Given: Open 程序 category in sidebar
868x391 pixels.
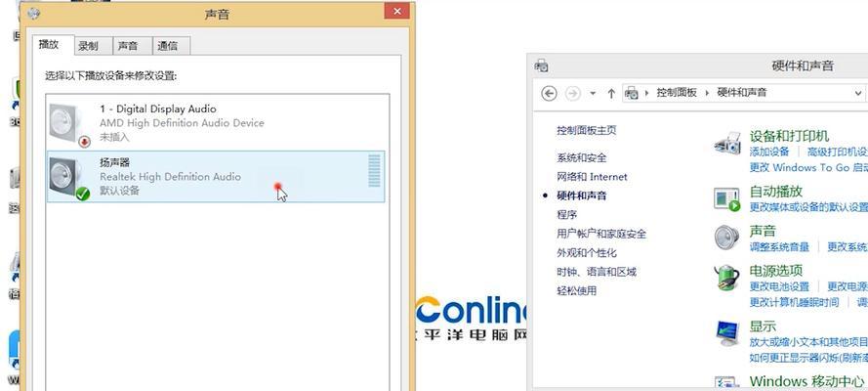Looking at the screenshot, I should click(x=567, y=214).
